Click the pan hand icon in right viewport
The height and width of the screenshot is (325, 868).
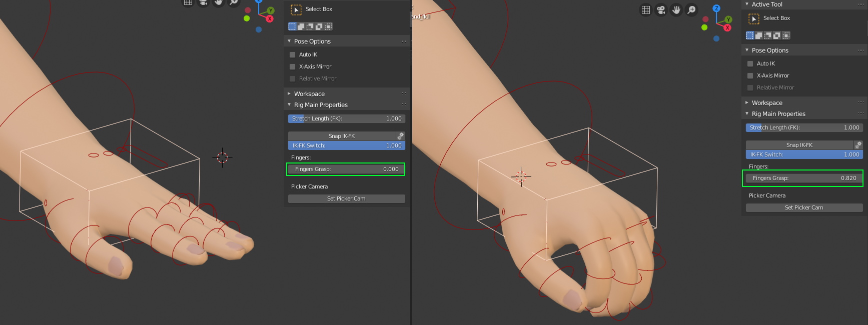676,10
